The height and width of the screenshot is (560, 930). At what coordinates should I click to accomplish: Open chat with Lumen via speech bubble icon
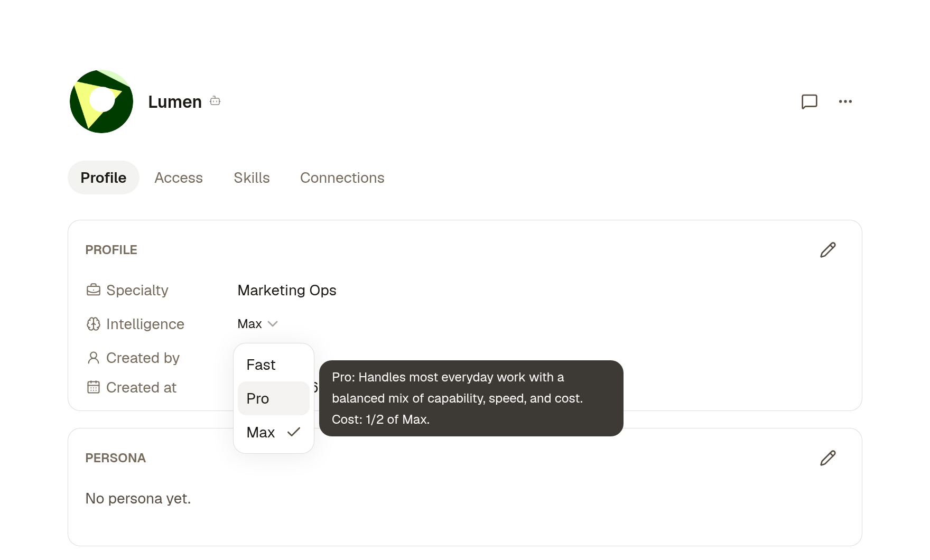pos(810,101)
